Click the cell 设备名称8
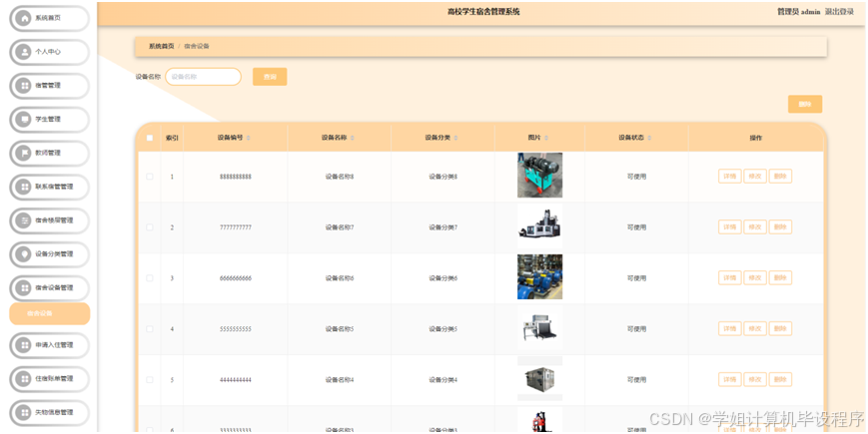Screen dimensions: 868x434 (x=340, y=177)
